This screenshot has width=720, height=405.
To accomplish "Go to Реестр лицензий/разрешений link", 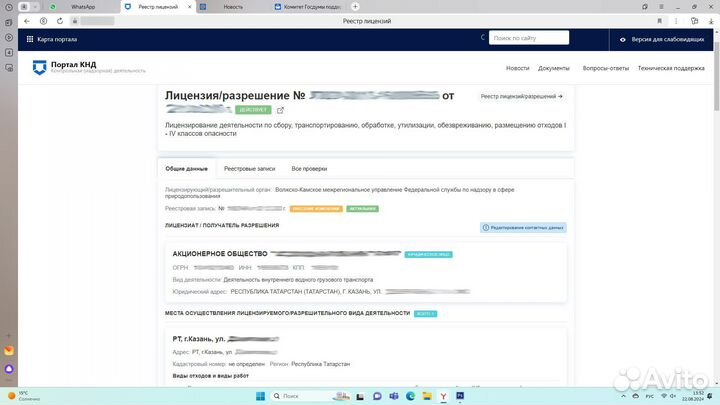I will click(522, 96).
